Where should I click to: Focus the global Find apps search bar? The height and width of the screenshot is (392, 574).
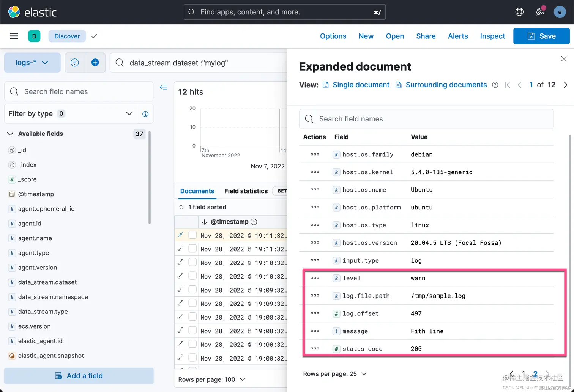coord(285,12)
